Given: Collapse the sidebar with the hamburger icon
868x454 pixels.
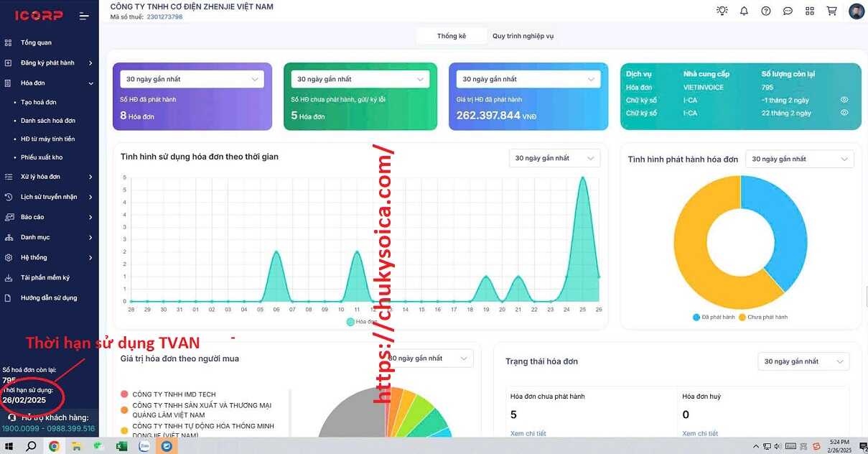Looking at the screenshot, I should click(x=85, y=16).
